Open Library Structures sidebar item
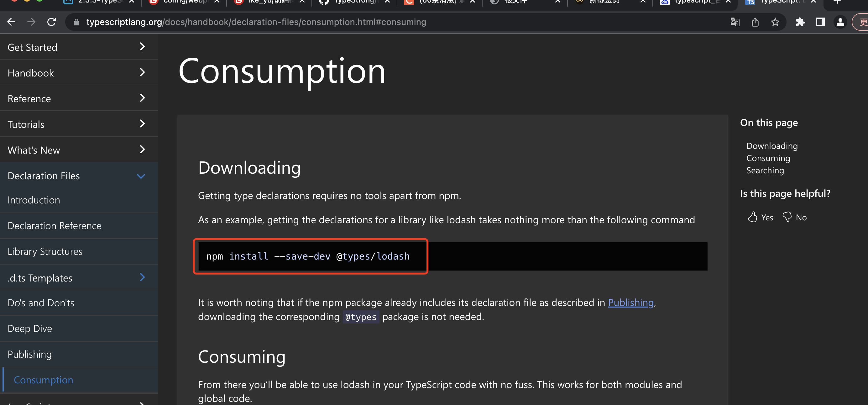 pos(45,251)
